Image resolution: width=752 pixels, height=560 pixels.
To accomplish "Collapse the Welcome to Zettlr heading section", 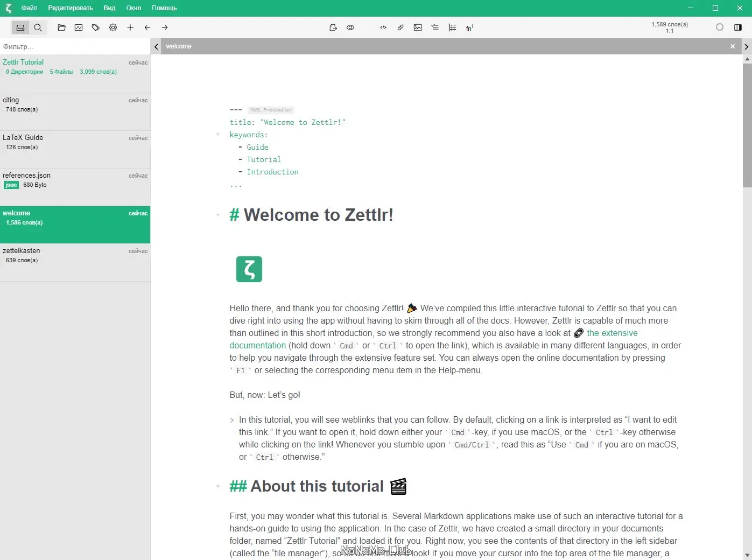I will click(x=218, y=215).
